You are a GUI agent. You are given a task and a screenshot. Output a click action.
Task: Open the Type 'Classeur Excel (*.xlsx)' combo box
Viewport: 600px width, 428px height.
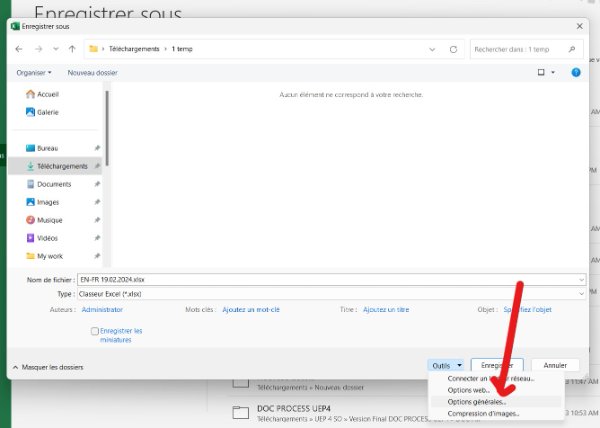331,294
